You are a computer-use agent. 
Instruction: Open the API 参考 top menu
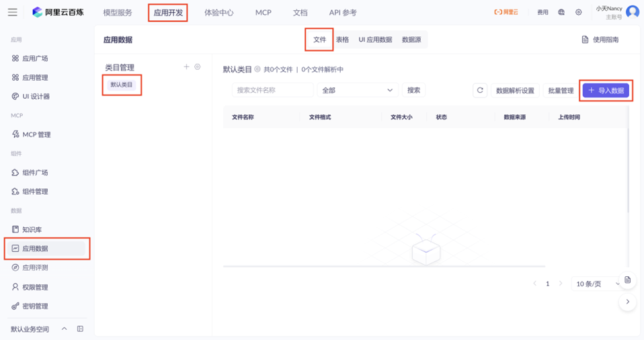(x=343, y=13)
